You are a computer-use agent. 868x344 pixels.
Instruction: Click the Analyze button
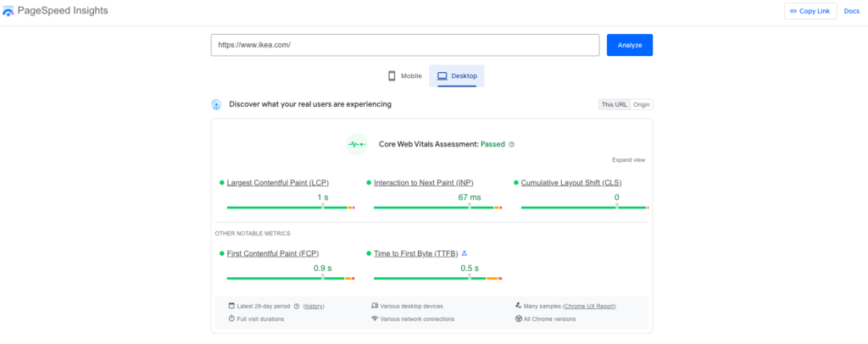[630, 46]
